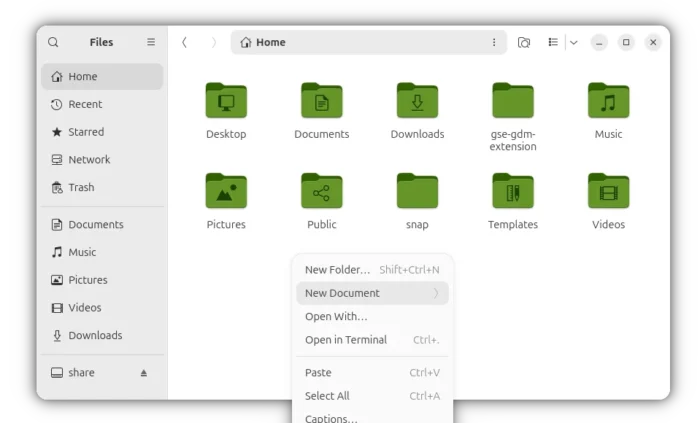Click the search magnifier icon
Viewport: 700px width, 423px height.
pos(54,43)
